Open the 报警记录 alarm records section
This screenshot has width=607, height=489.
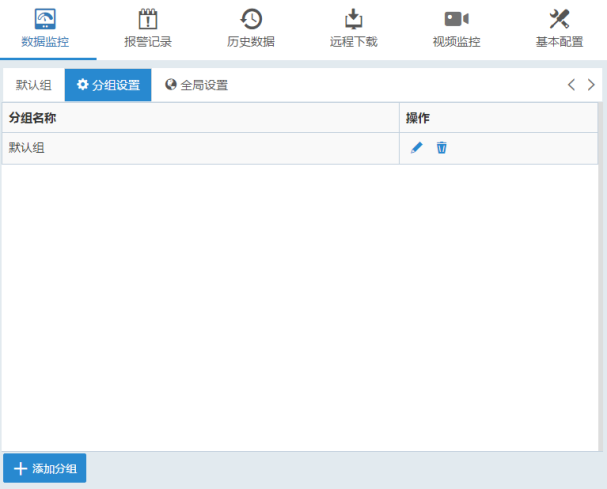(x=148, y=29)
